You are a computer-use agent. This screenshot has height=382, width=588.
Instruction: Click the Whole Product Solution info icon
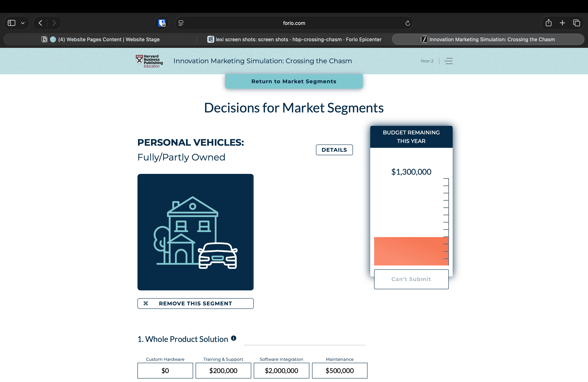(x=234, y=338)
